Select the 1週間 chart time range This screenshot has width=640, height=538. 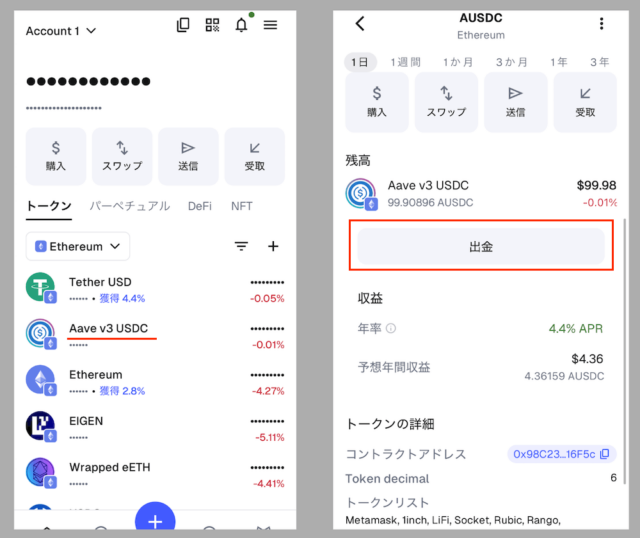405,62
